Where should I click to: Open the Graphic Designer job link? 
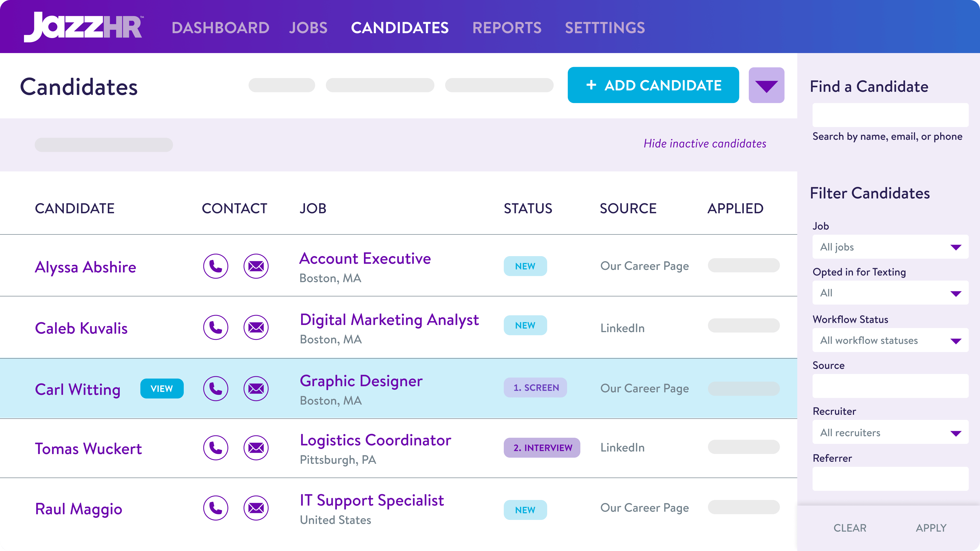tap(361, 381)
